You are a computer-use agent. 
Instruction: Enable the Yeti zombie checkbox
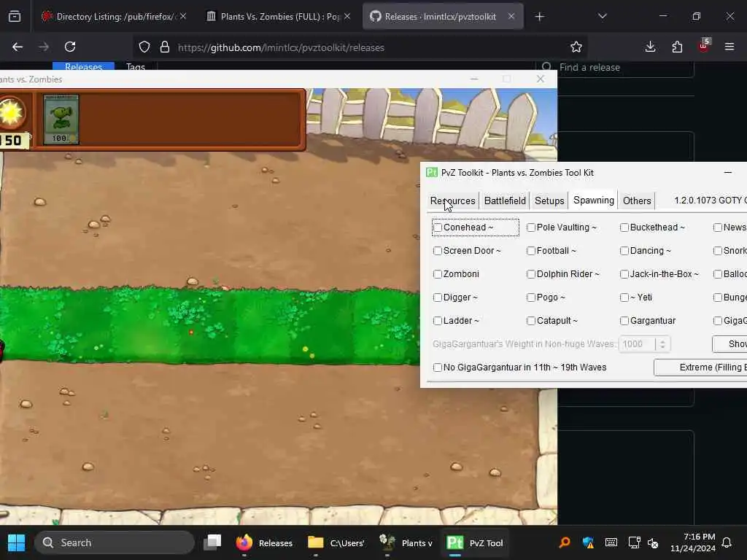(x=624, y=297)
